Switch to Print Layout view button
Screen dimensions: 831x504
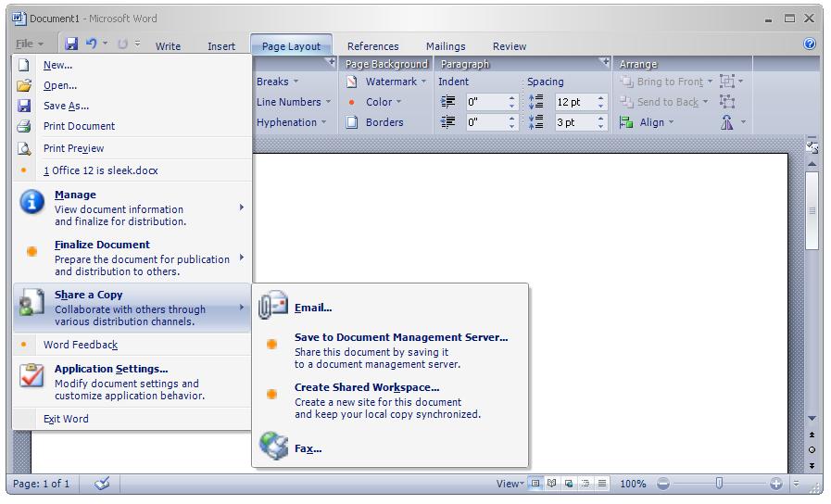pyautogui.click(x=535, y=484)
